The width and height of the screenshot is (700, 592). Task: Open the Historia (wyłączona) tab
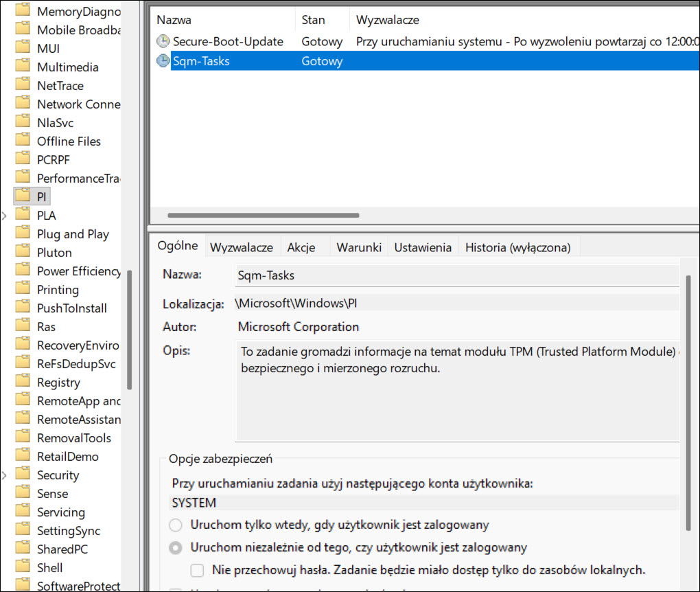pyautogui.click(x=517, y=248)
